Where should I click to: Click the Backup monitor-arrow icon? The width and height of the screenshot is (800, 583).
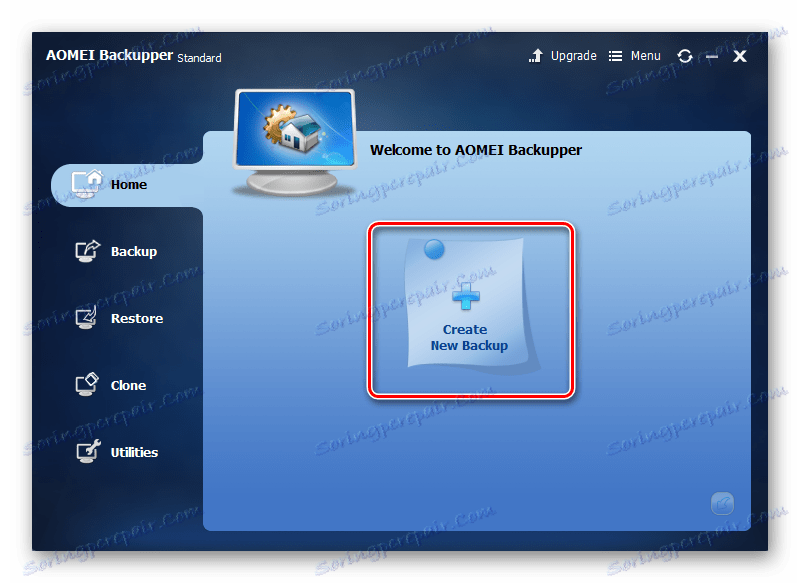(x=88, y=251)
